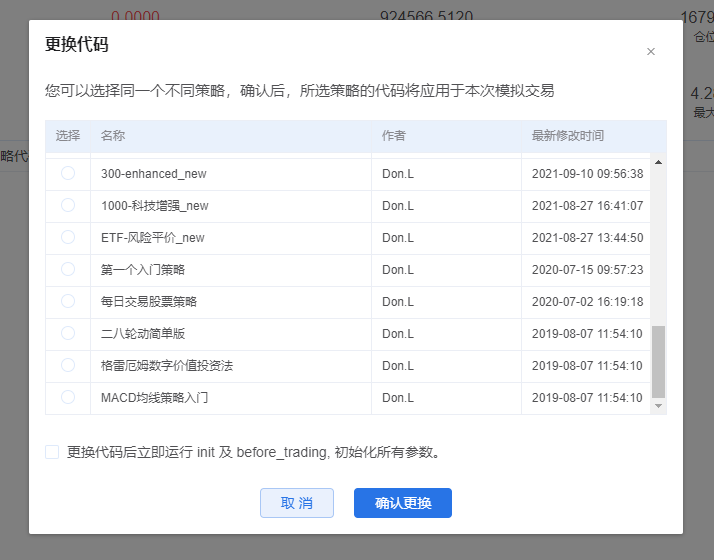714x560 pixels.
Task: Choose 格雷厄姆数字价值投资法 radio button
Action: pos(68,365)
